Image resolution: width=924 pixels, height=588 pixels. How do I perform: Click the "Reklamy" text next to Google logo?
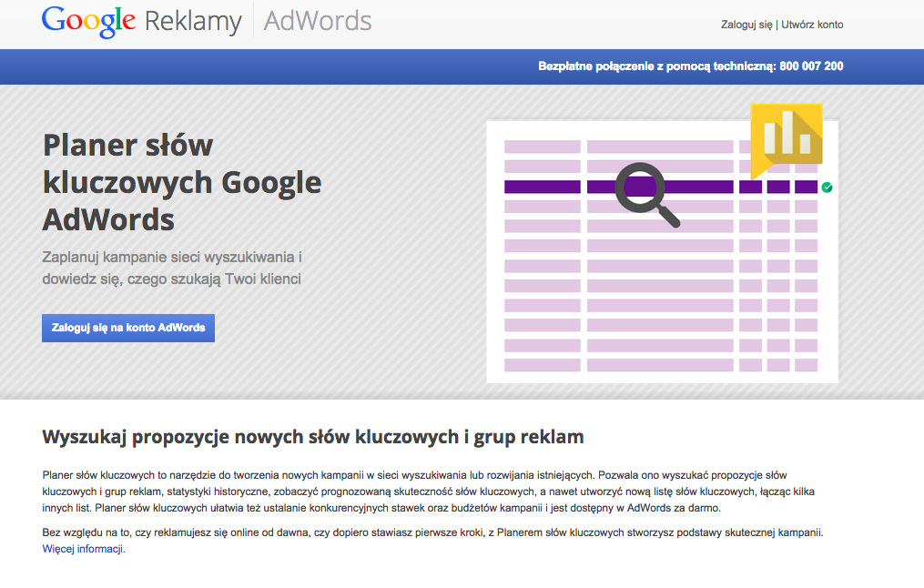193,21
